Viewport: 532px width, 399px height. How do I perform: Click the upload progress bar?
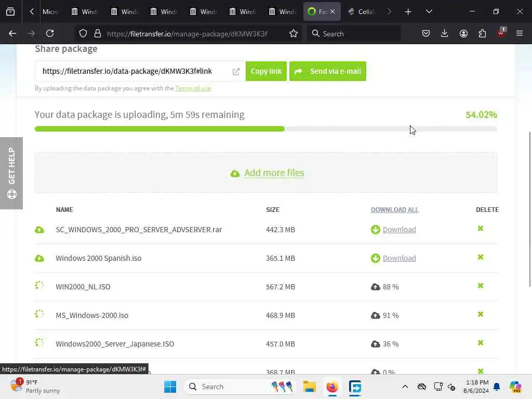click(265, 129)
